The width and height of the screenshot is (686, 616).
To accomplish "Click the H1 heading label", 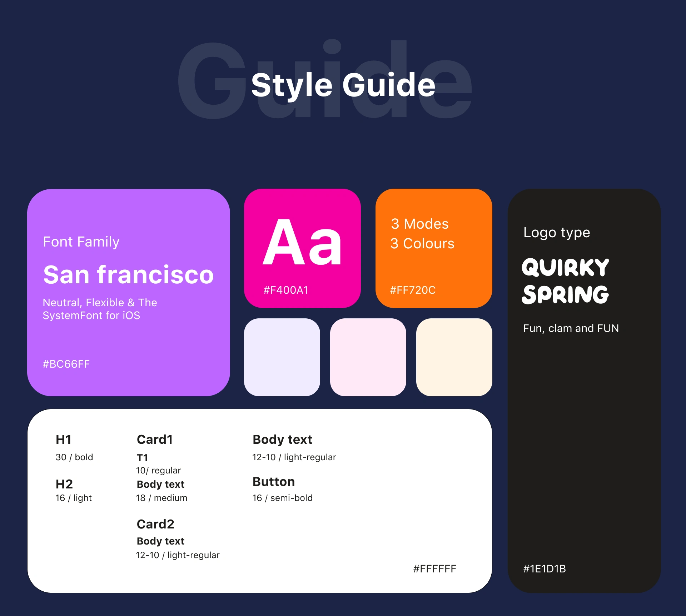I will (64, 439).
